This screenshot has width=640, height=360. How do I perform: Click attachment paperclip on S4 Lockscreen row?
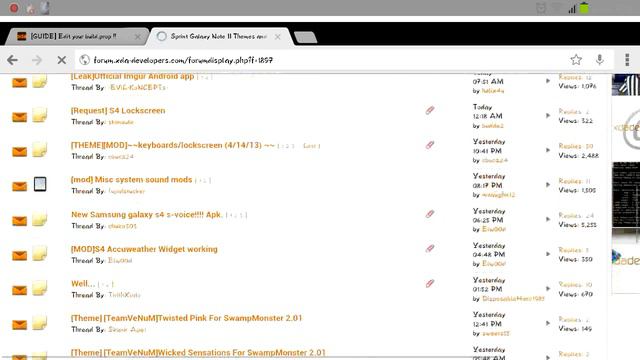430,110
